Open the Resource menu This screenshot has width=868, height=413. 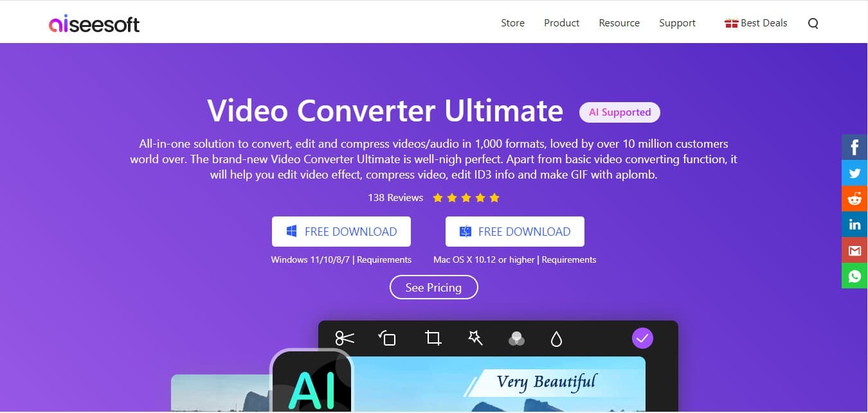pyautogui.click(x=619, y=23)
